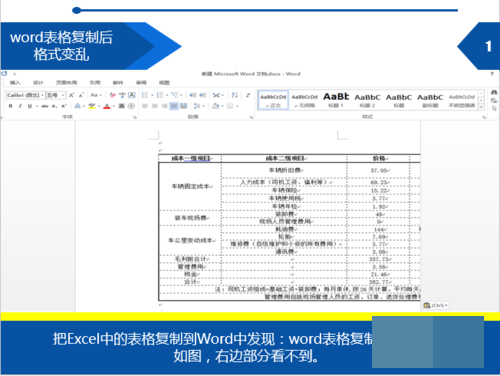The height and width of the screenshot is (376, 500).
Task: Apply red font color
Action: (x=107, y=106)
